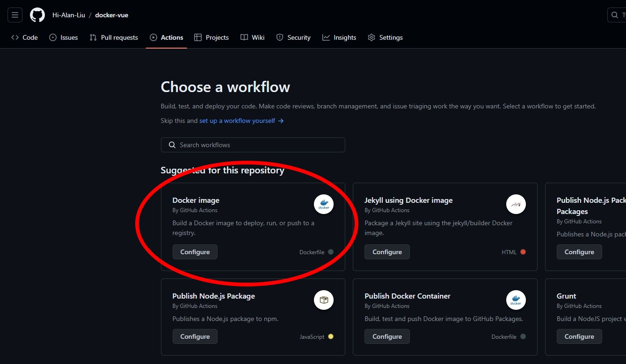The height and width of the screenshot is (364, 626).
Task: Click the 'Choose a workflow' heading
Action: (x=225, y=87)
